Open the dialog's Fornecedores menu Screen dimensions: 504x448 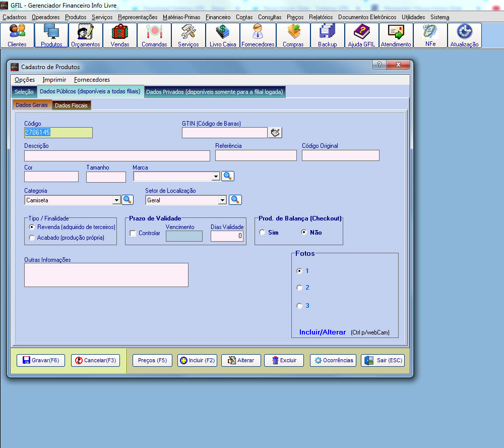92,80
